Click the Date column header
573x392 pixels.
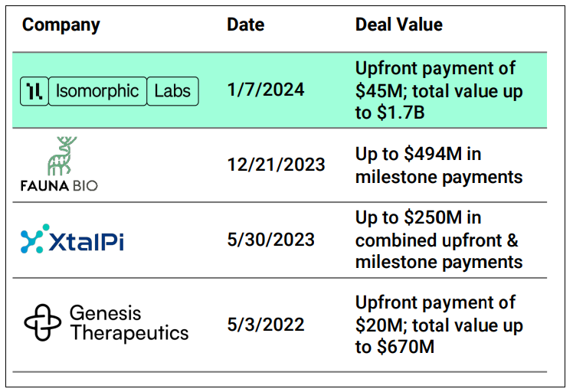pyautogui.click(x=246, y=24)
